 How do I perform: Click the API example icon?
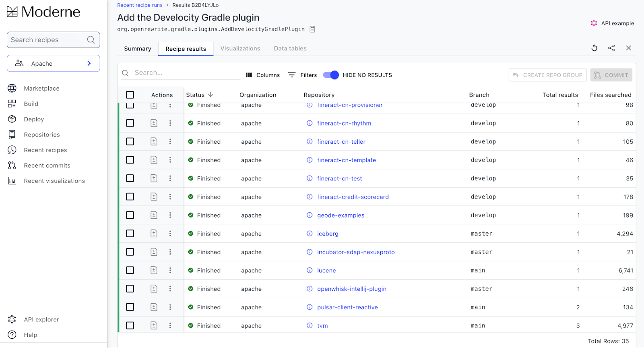click(594, 23)
